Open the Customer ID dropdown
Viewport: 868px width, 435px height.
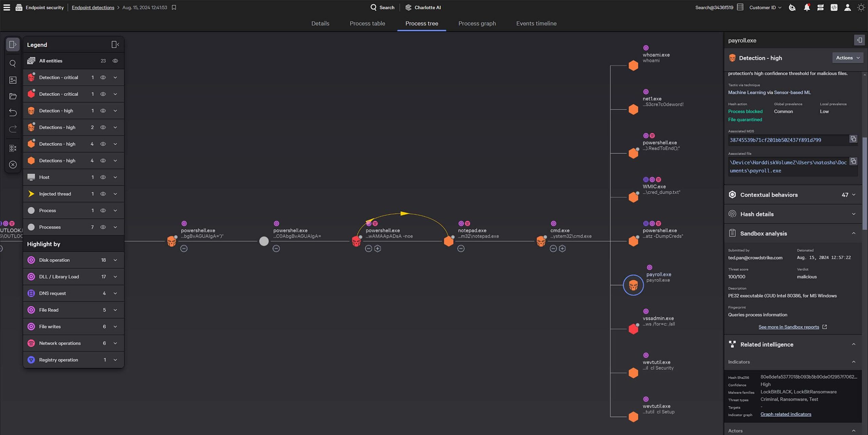click(x=765, y=7)
